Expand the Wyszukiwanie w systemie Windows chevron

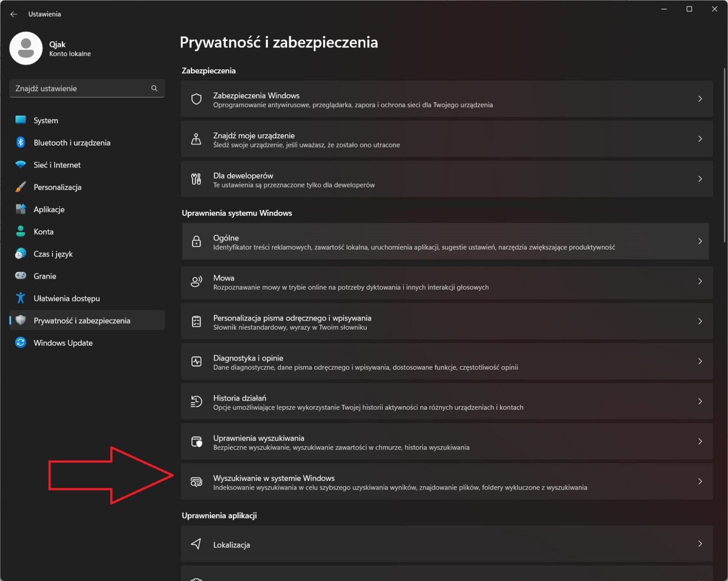pyautogui.click(x=700, y=481)
